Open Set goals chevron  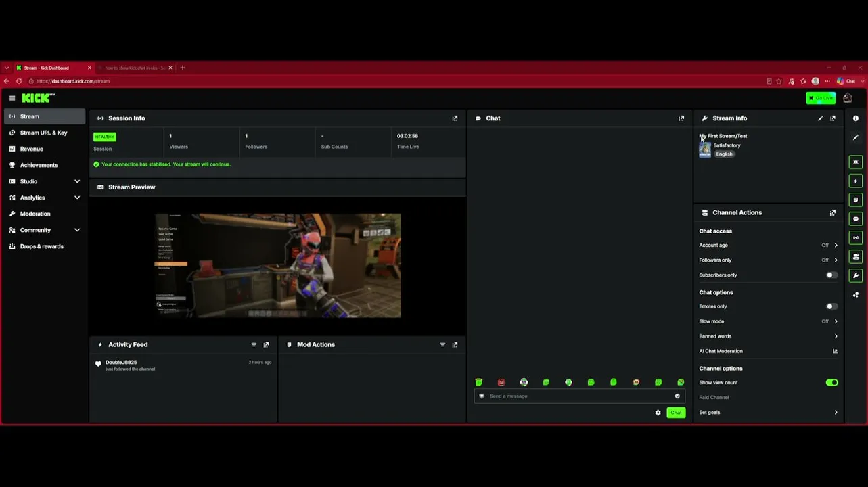pyautogui.click(x=836, y=412)
